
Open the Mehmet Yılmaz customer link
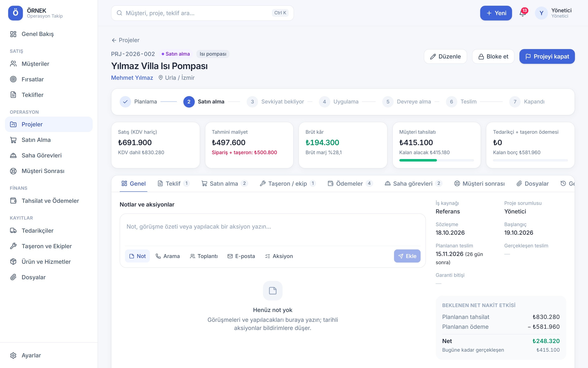click(132, 78)
